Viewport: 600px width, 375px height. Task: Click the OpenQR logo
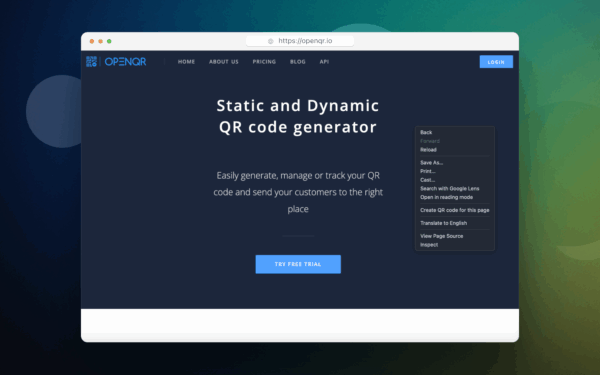point(116,62)
